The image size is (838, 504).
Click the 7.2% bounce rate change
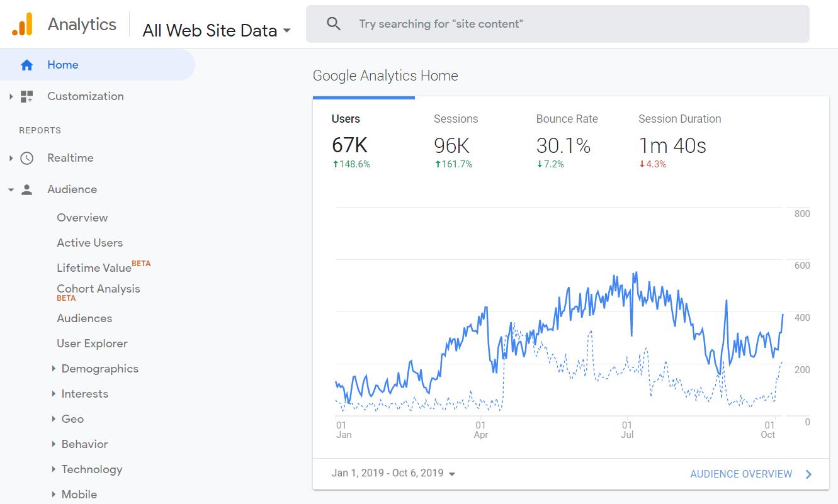coord(550,164)
